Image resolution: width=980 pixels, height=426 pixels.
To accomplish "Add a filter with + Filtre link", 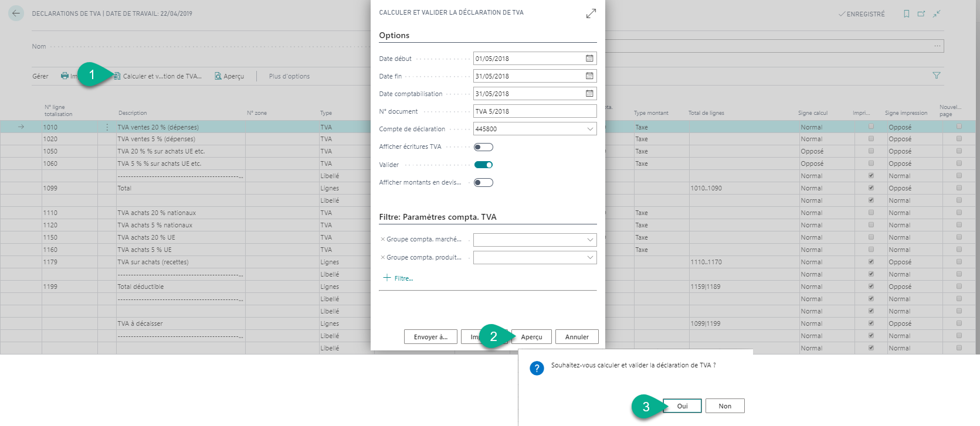I will point(398,278).
